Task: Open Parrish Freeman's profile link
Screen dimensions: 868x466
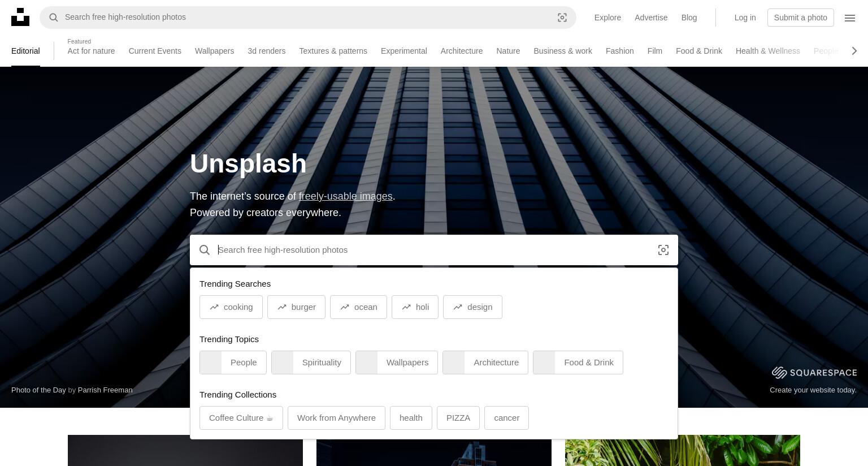Action: 105,390
